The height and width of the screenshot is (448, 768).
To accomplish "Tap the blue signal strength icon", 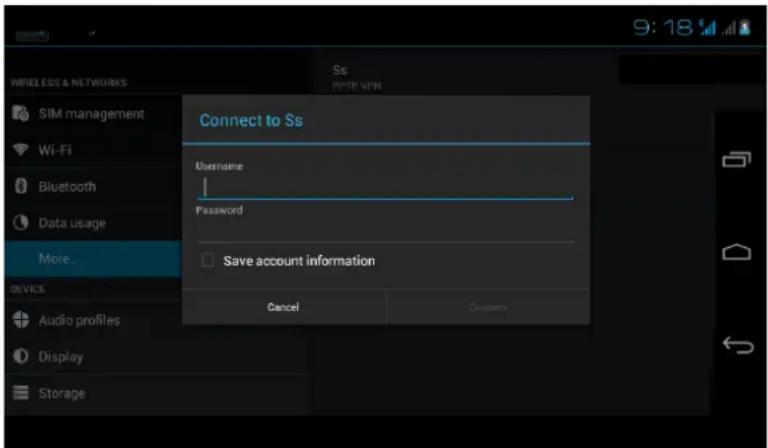I will [708, 27].
